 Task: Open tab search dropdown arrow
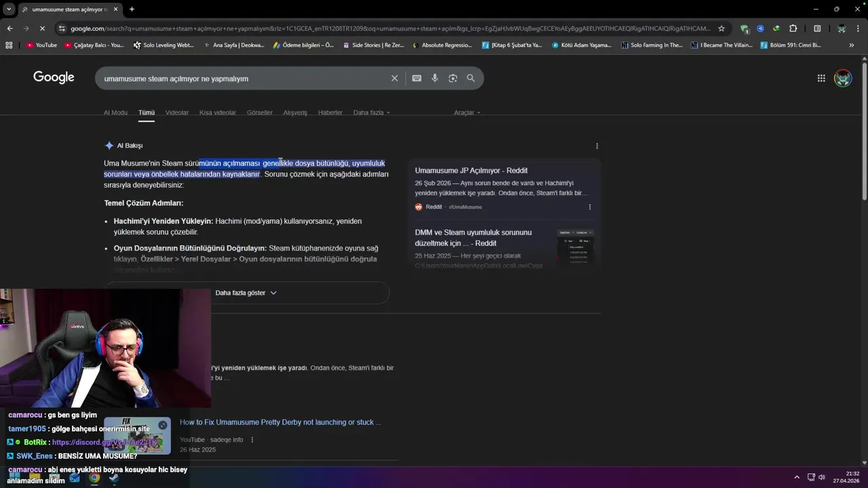[x=9, y=9]
